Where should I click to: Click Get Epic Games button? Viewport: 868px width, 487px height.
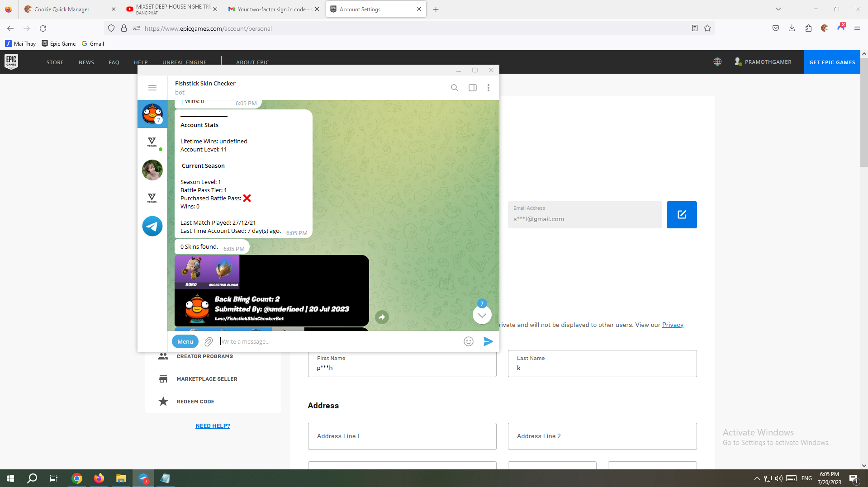click(832, 62)
